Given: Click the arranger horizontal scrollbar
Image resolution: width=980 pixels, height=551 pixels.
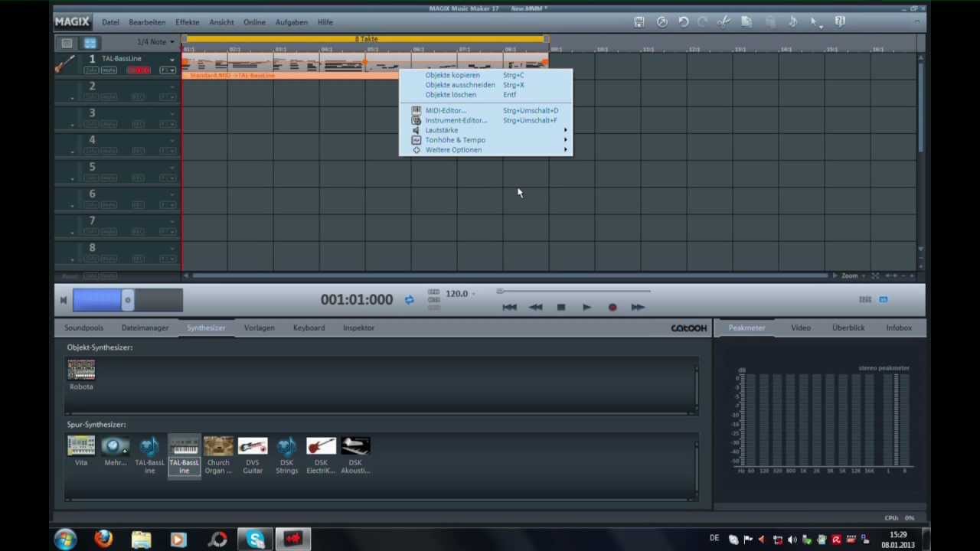Looking at the screenshot, I should [x=509, y=275].
